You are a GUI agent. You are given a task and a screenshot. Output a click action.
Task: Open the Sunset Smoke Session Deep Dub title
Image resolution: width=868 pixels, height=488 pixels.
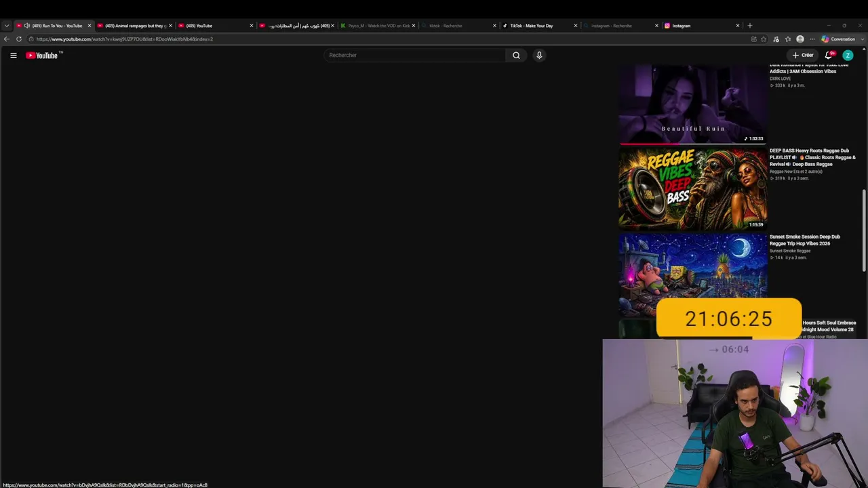coord(805,240)
